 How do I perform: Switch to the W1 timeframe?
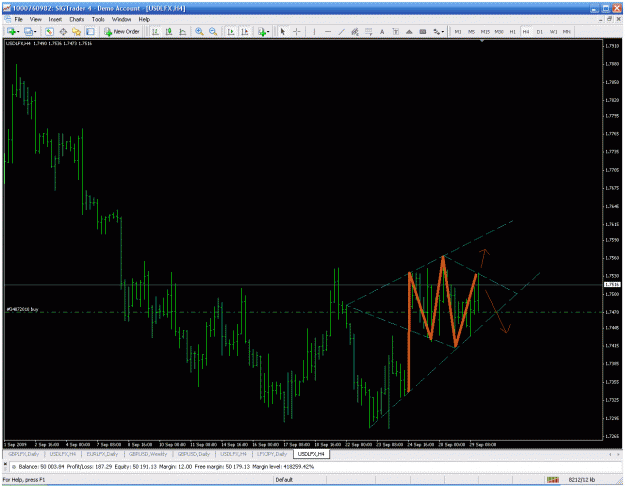tap(553, 31)
